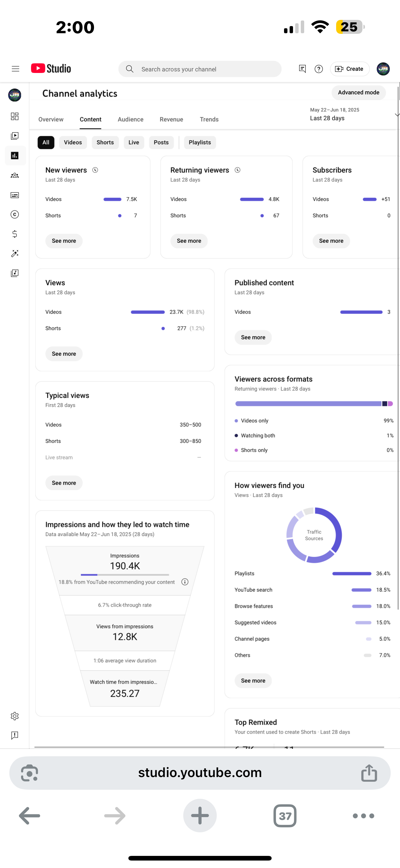Open the account avatar in top right
Image resolution: width=400 pixels, height=868 pixels.
click(383, 69)
